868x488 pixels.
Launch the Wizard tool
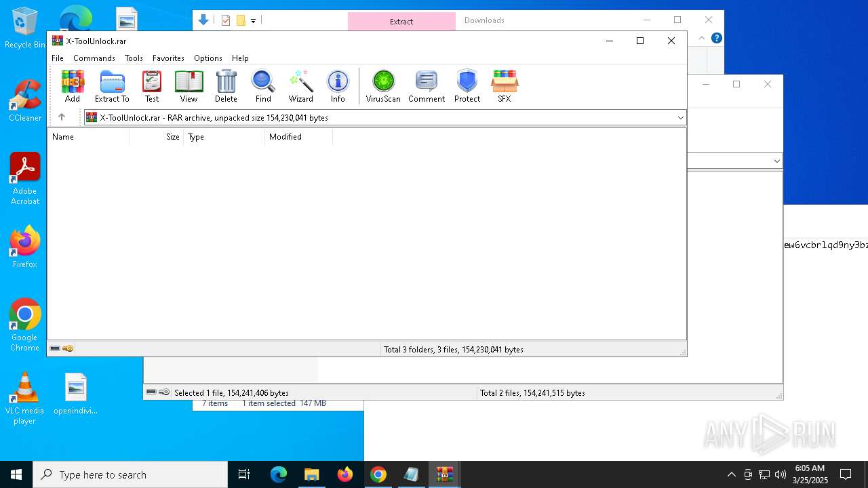300,86
